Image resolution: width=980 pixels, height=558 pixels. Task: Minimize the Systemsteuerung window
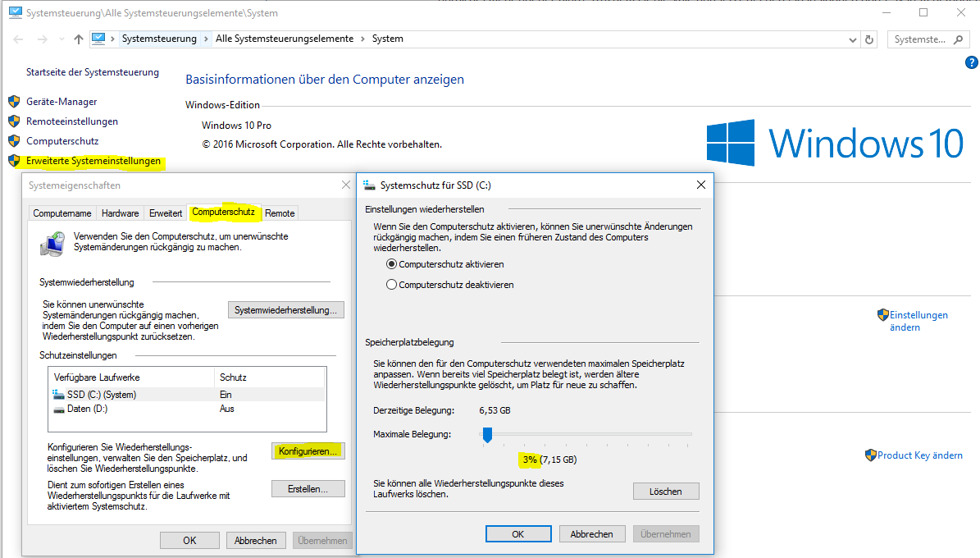click(887, 12)
